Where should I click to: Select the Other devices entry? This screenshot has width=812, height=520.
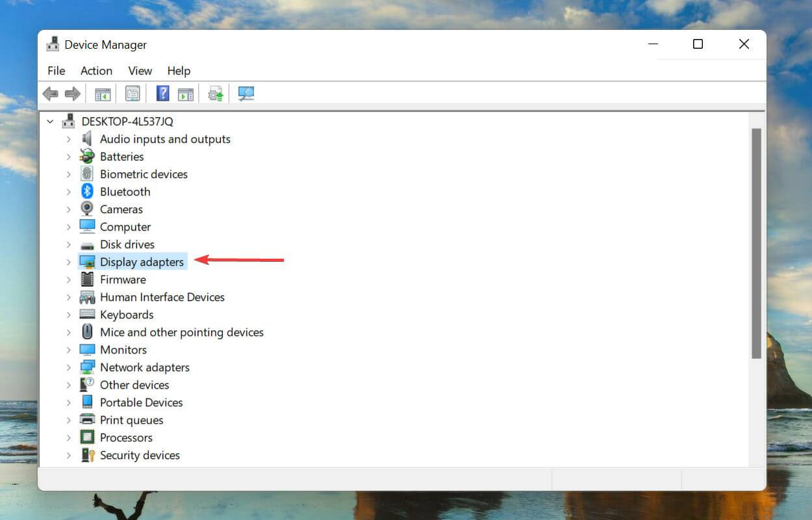[134, 385]
